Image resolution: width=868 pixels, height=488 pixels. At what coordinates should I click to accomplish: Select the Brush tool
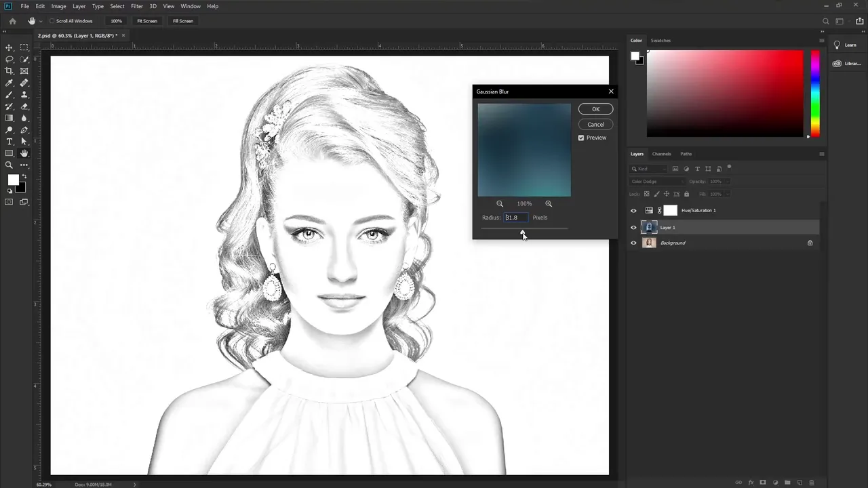[x=9, y=95]
